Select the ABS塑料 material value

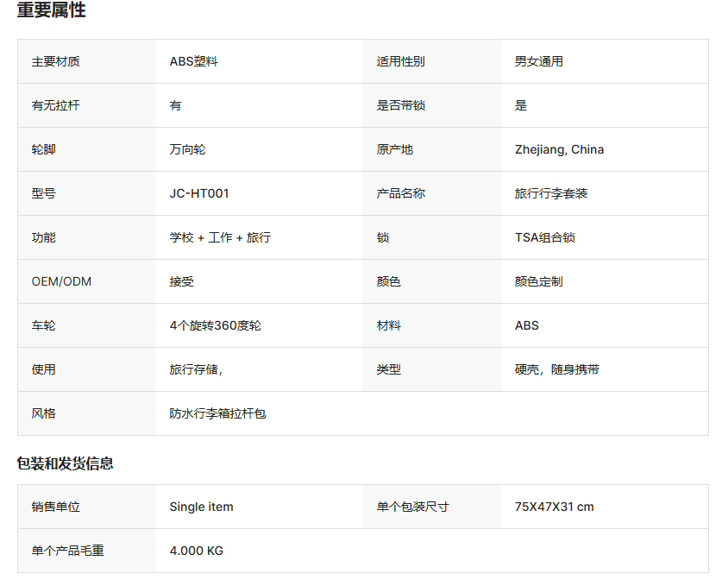[193, 61]
